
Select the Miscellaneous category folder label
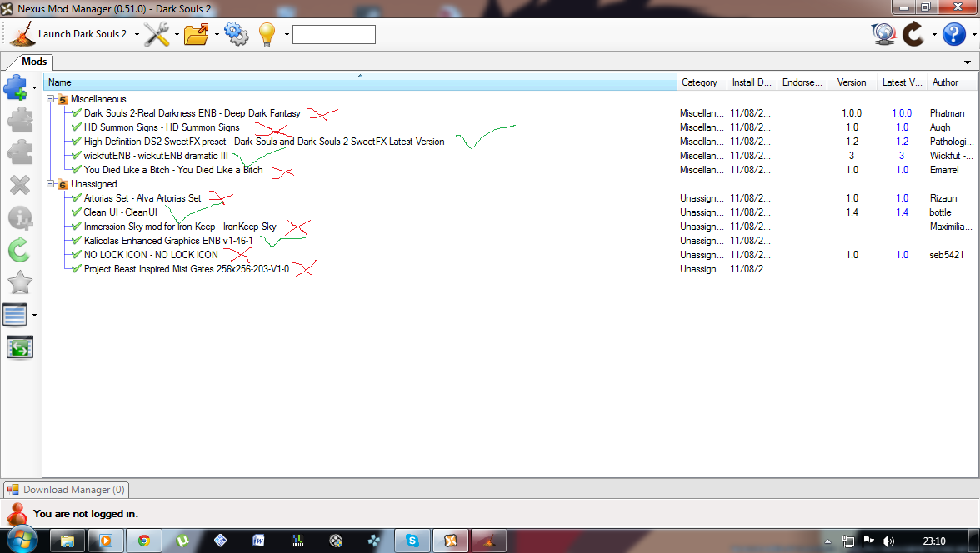pyautogui.click(x=98, y=99)
